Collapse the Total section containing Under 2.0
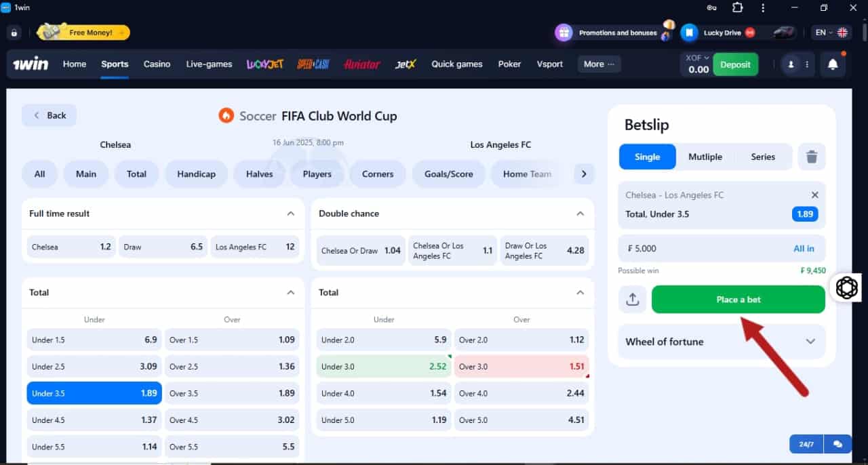The image size is (868, 465). (580, 293)
